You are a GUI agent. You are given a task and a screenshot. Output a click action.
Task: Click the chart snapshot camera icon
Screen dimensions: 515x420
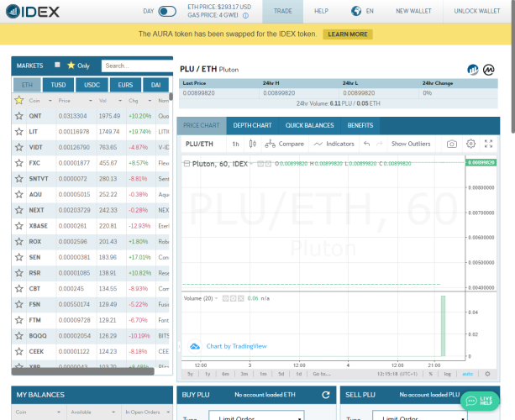pyautogui.click(x=452, y=144)
